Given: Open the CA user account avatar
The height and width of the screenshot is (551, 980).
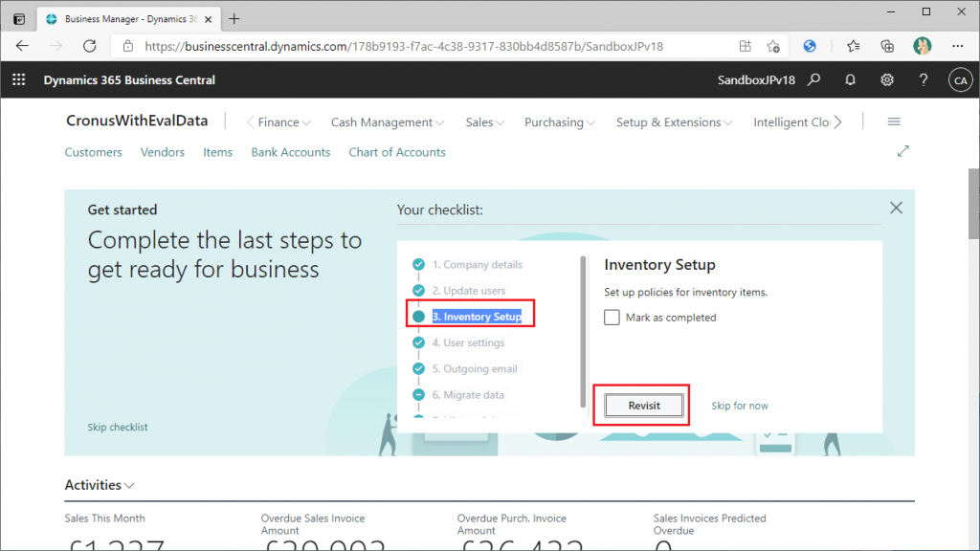Looking at the screenshot, I should pos(961,80).
